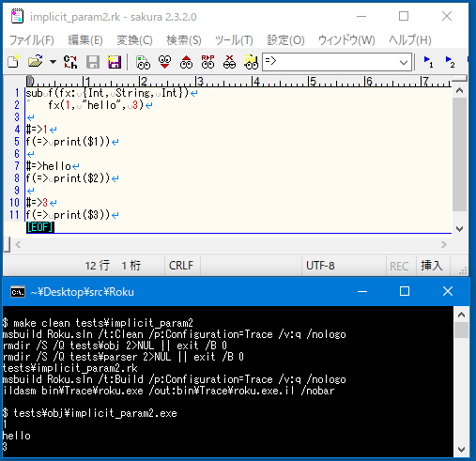Click line number 11 in gutter
The height and width of the screenshot is (461, 476).
[14, 215]
